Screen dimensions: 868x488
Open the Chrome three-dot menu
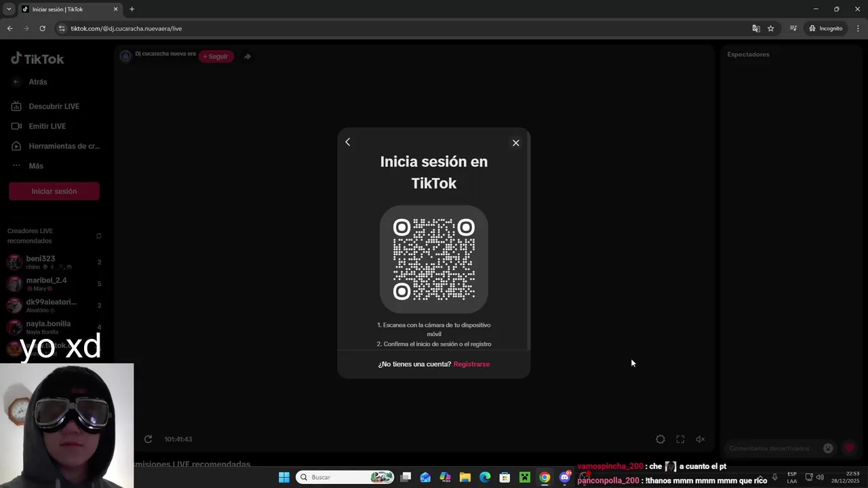(x=858, y=28)
